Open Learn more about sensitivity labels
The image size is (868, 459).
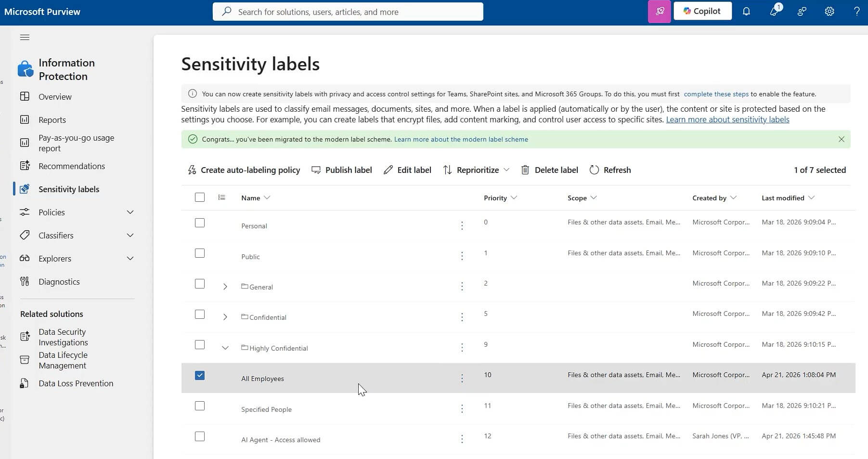(727, 119)
